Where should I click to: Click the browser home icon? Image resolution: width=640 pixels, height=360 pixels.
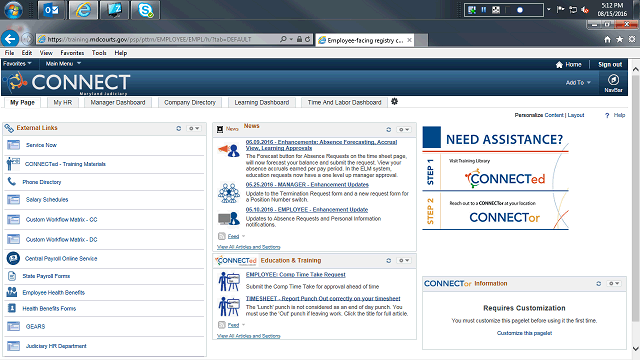[607, 39]
